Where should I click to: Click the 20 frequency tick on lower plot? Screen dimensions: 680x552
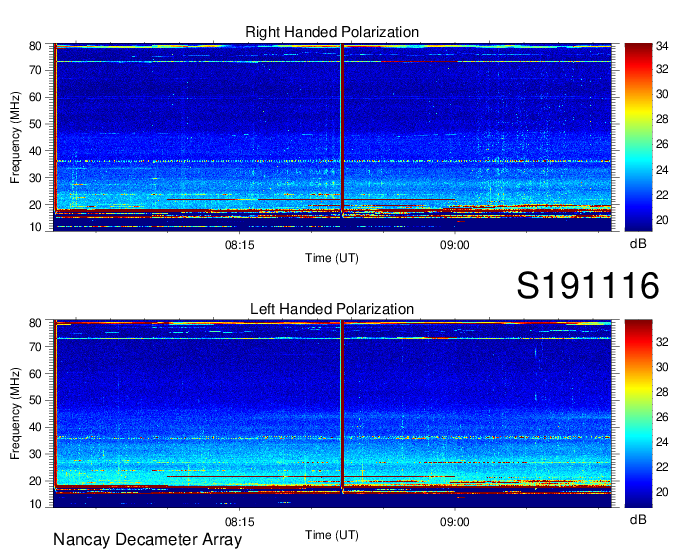35,481
